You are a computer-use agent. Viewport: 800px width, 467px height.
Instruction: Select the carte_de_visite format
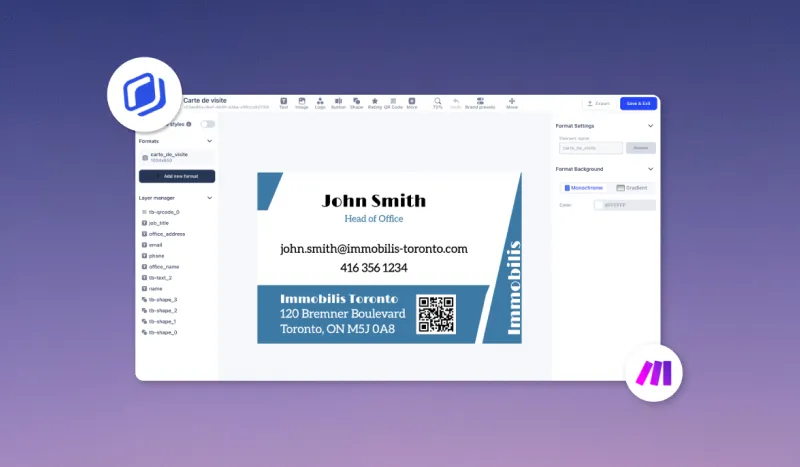177,157
